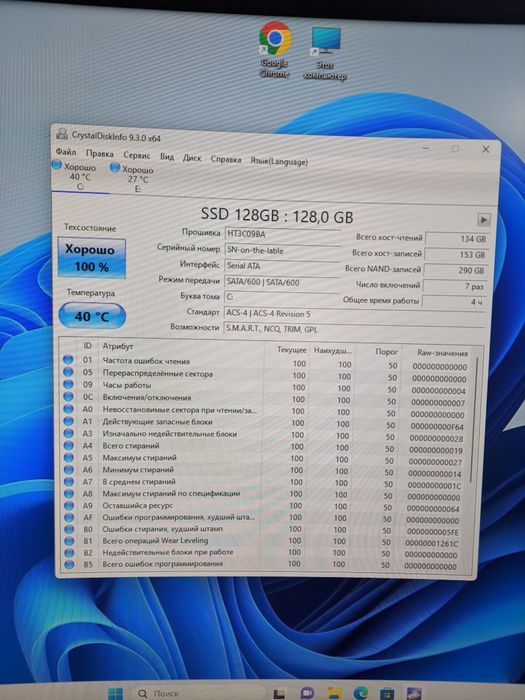Click the blue status orb for disk C:
The width and height of the screenshot is (525, 700).
click(x=57, y=165)
